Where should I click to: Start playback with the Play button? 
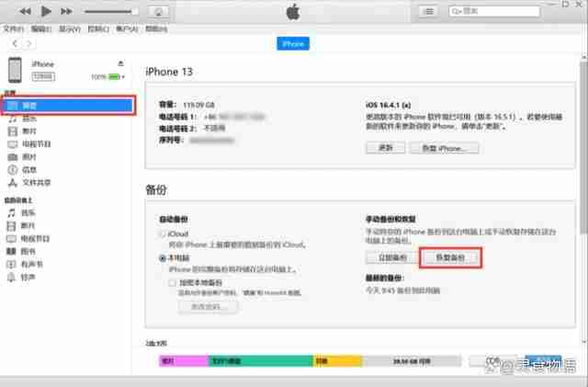(x=46, y=11)
